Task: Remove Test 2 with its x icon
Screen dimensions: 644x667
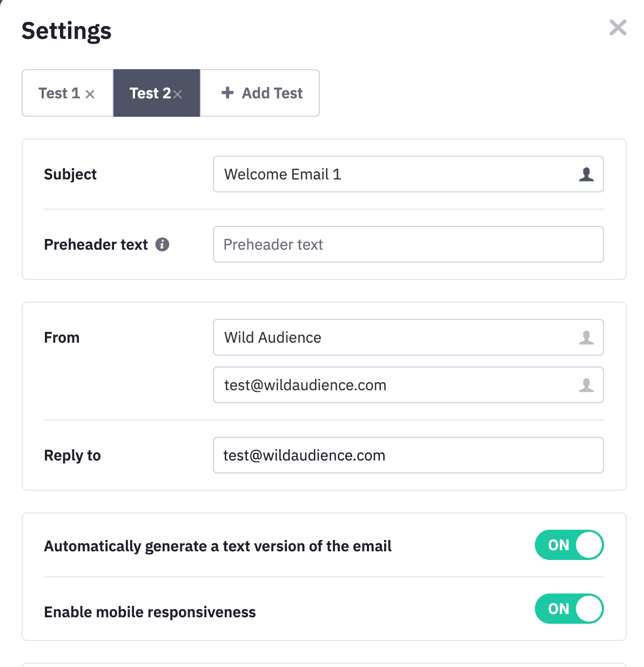Action: (x=177, y=94)
